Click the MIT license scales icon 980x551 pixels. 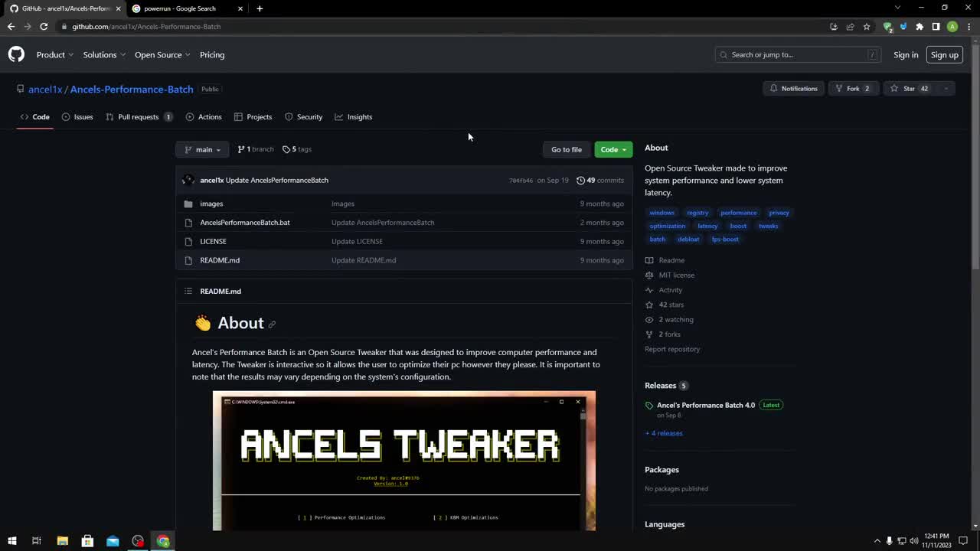click(x=648, y=275)
